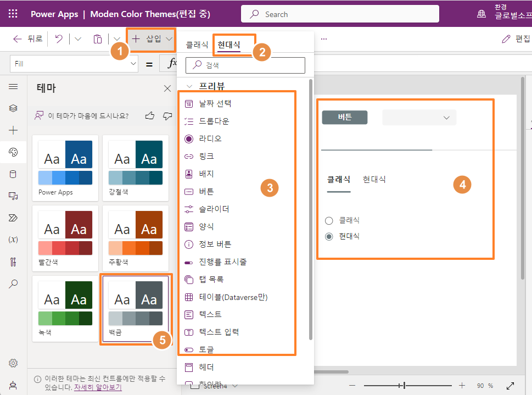Open the tree view hamburger icon
This screenshot has width=532, height=395.
click(13, 87)
